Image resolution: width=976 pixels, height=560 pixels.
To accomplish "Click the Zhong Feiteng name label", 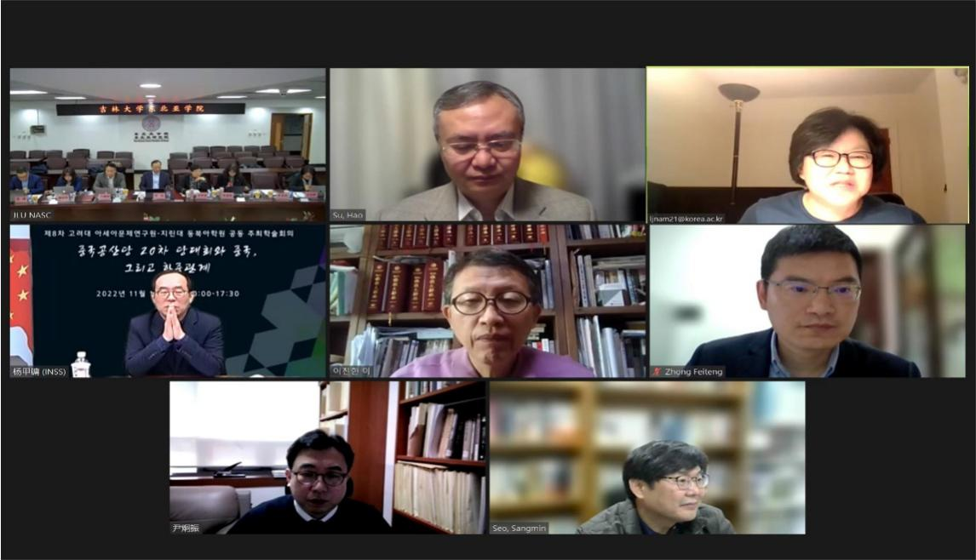I will [x=693, y=371].
